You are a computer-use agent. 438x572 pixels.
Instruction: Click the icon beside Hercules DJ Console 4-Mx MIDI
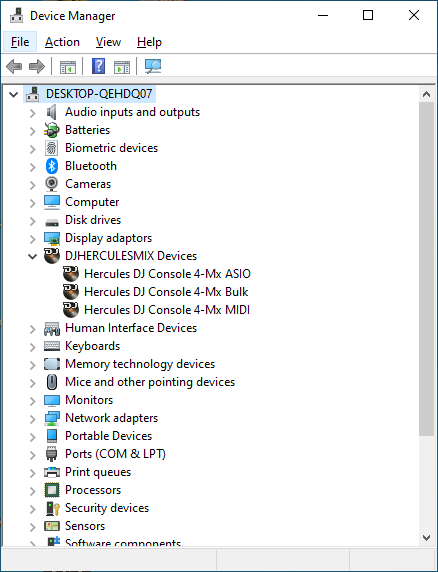click(x=71, y=309)
